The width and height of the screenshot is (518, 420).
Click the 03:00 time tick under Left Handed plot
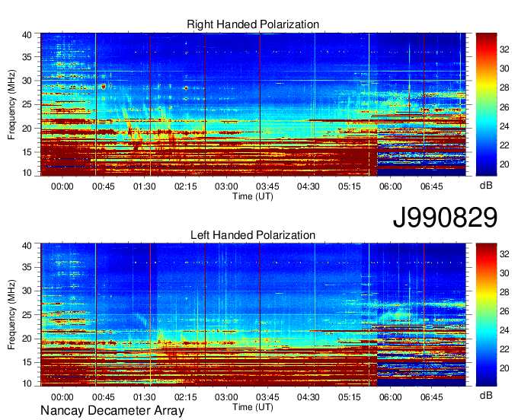pyautogui.click(x=227, y=397)
